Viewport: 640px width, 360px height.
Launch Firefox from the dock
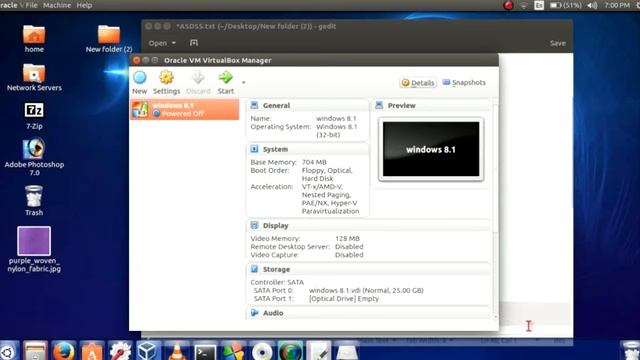pos(64,351)
